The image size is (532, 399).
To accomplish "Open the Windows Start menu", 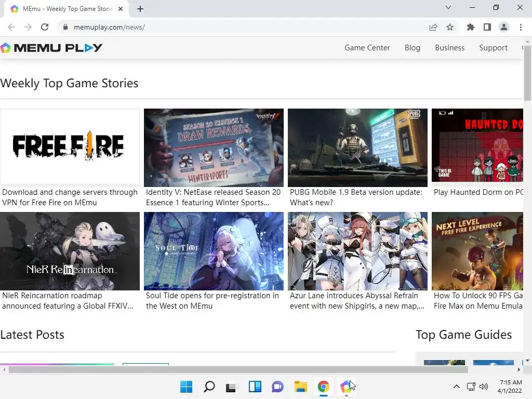I will (186, 387).
